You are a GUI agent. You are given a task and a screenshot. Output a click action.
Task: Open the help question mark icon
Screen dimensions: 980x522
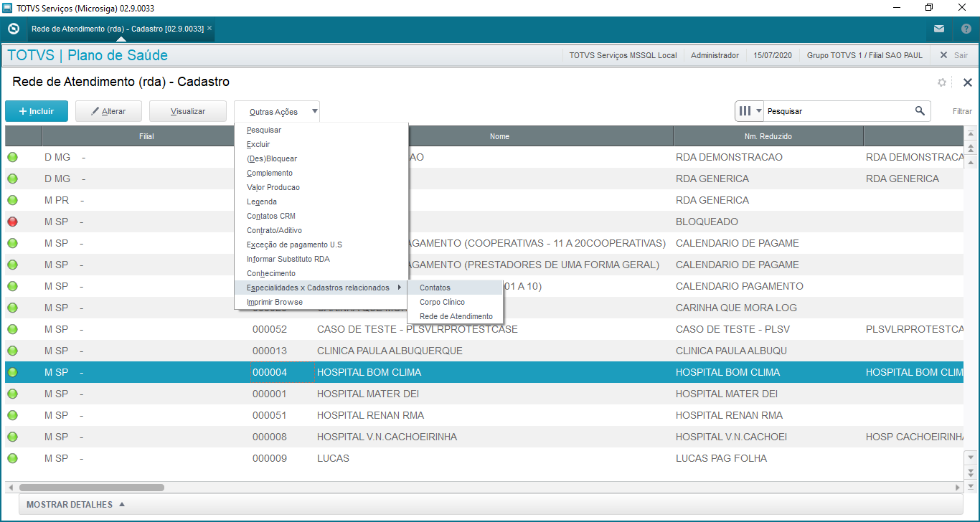[966, 29]
